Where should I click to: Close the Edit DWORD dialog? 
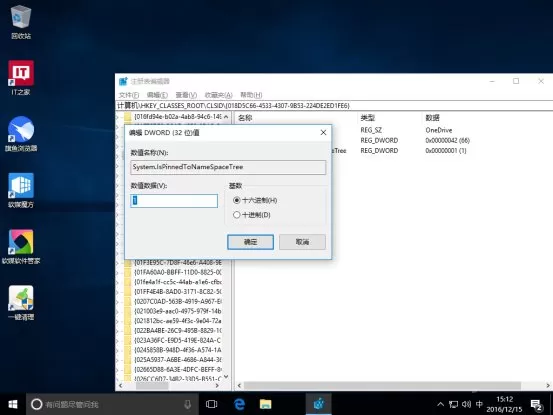click(323, 133)
